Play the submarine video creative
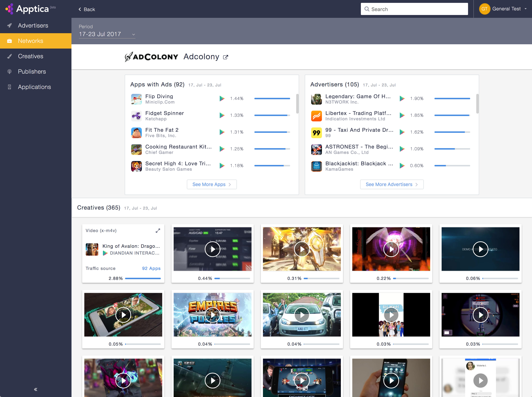Image resolution: width=532 pixels, height=397 pixels. (x=212, y=380)
